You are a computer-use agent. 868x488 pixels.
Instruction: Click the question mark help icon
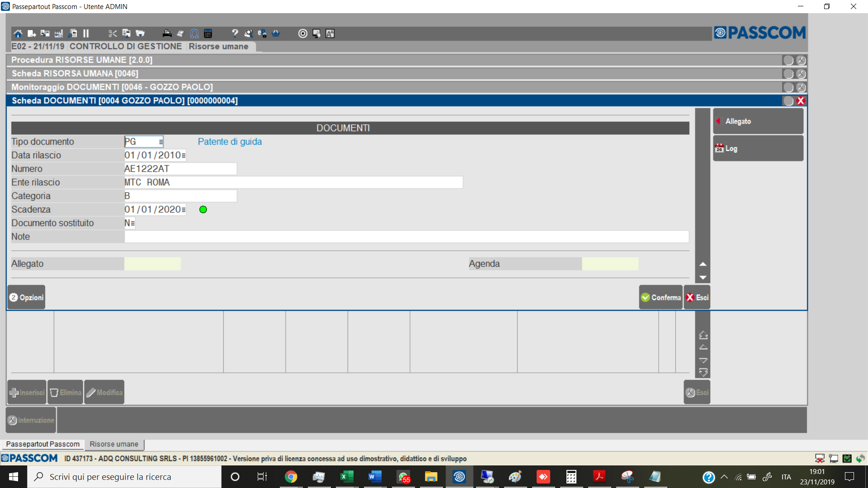click(235, 33)
